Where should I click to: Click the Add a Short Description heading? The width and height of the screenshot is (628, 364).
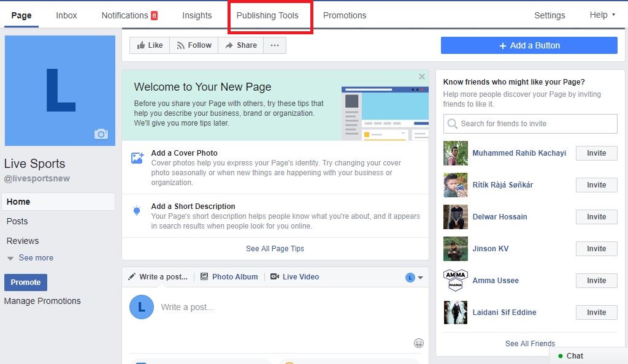click(x=193, y=207)
